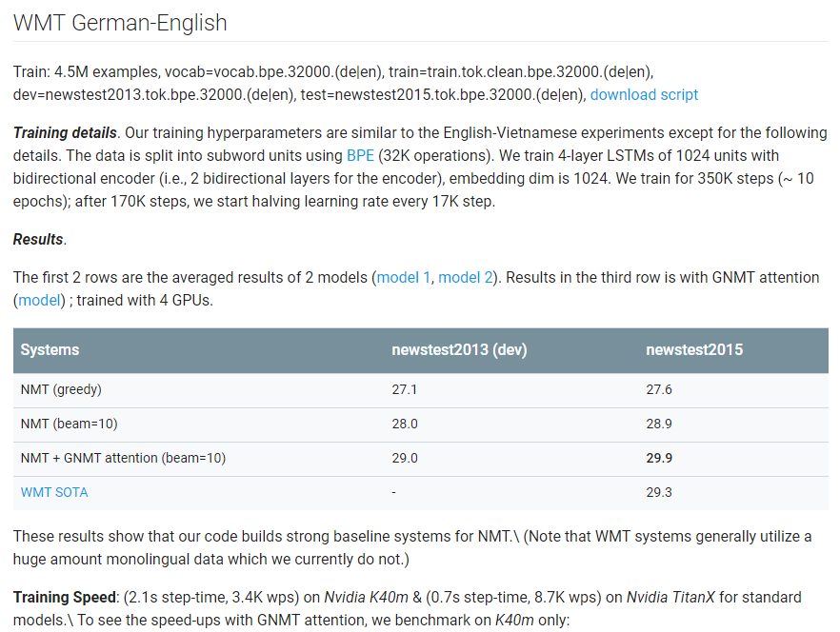The image size is (840, 632).
Task: Click the WMT German-English heading
Action: 120,23
